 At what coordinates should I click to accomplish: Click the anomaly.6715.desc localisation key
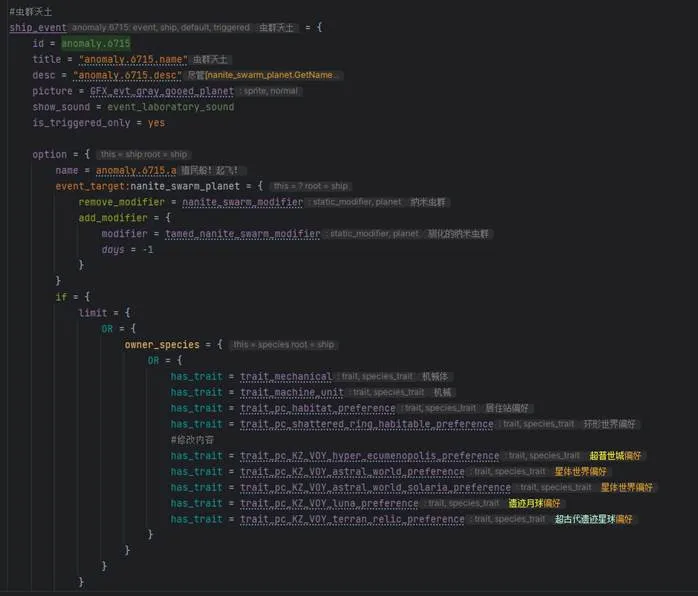pos(126,75)
